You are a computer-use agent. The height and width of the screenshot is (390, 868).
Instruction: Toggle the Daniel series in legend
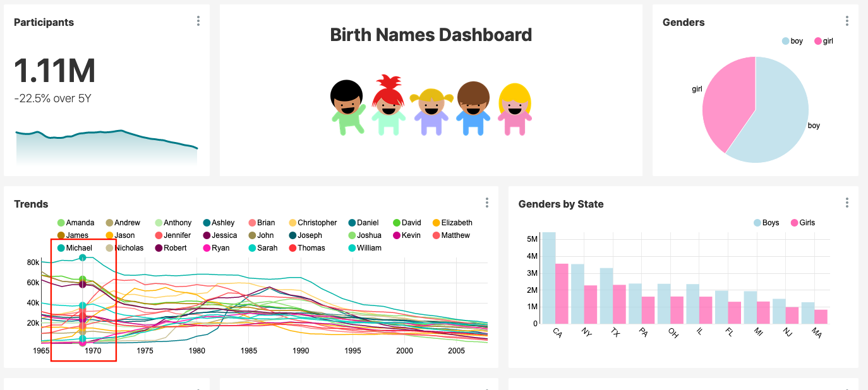(x=363, y=223)
